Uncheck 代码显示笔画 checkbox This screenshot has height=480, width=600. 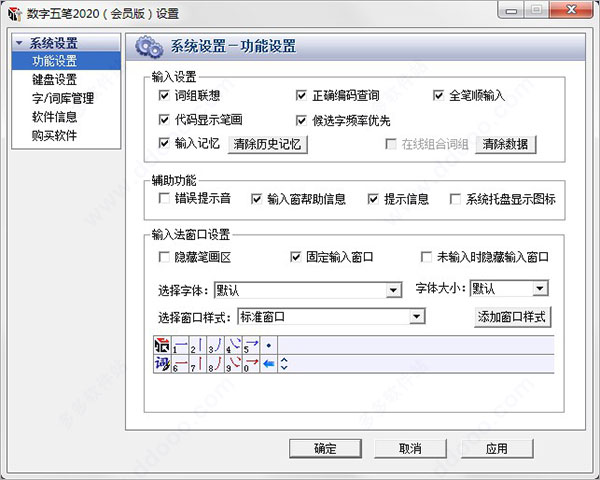(164, 120)
